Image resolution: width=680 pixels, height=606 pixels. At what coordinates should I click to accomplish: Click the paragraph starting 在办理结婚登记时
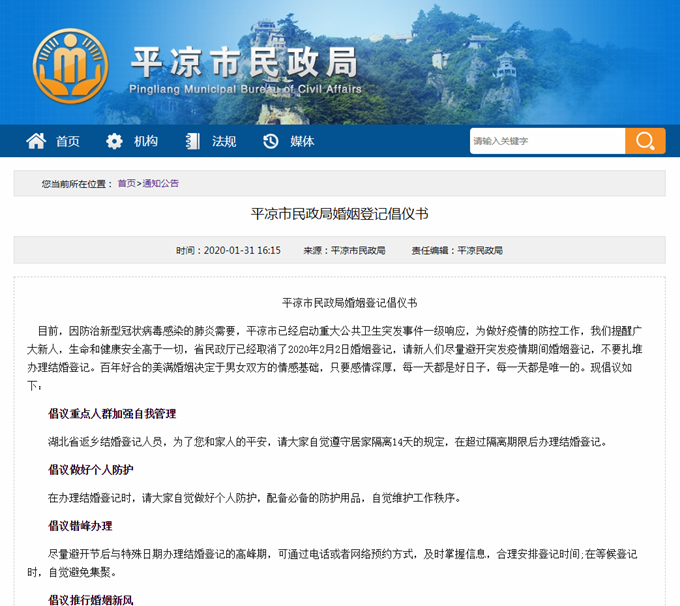point(255,498)
